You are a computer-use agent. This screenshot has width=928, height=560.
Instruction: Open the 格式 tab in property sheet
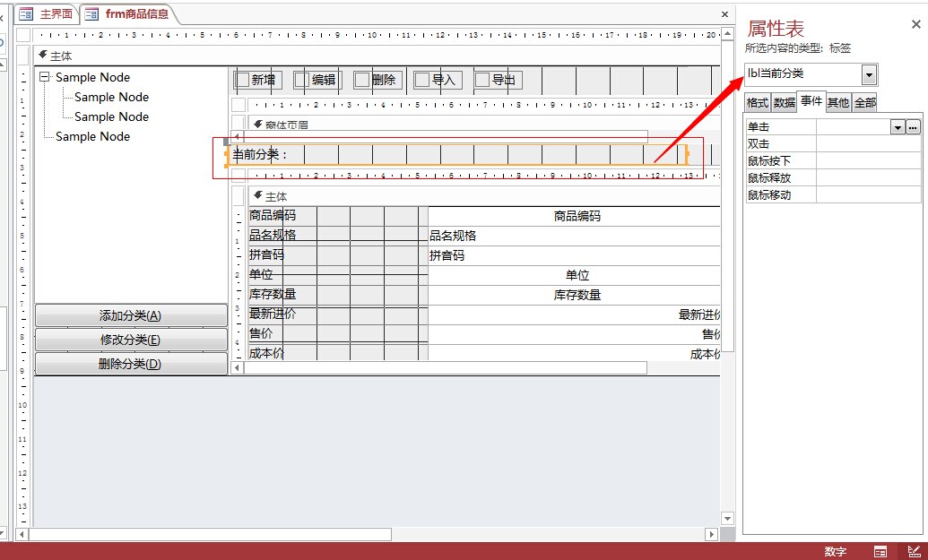tap(758, 103)
